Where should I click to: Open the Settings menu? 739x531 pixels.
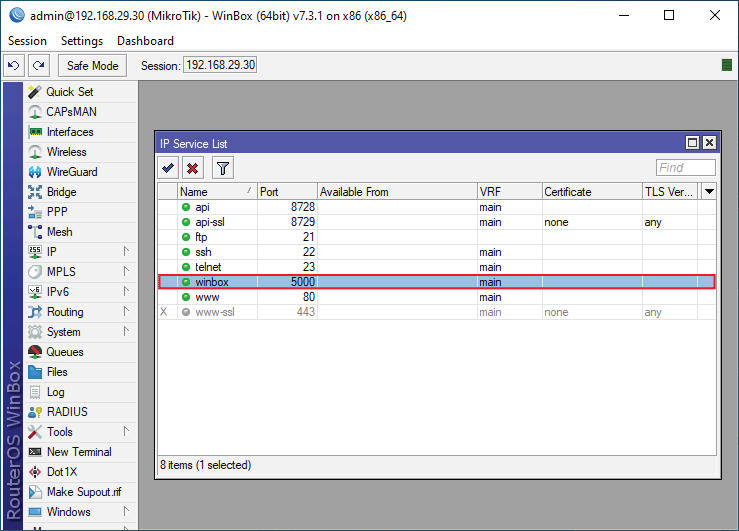click(82, 41)
